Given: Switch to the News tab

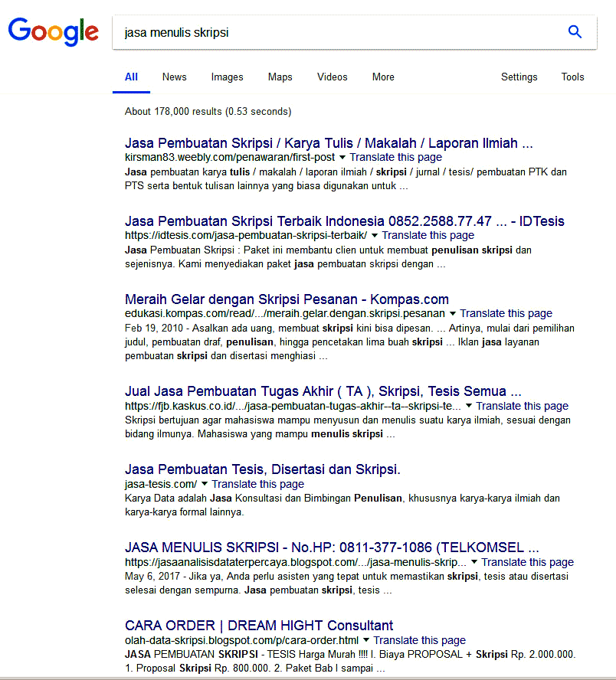Looking at the screenshot, I should click(174, 77).
